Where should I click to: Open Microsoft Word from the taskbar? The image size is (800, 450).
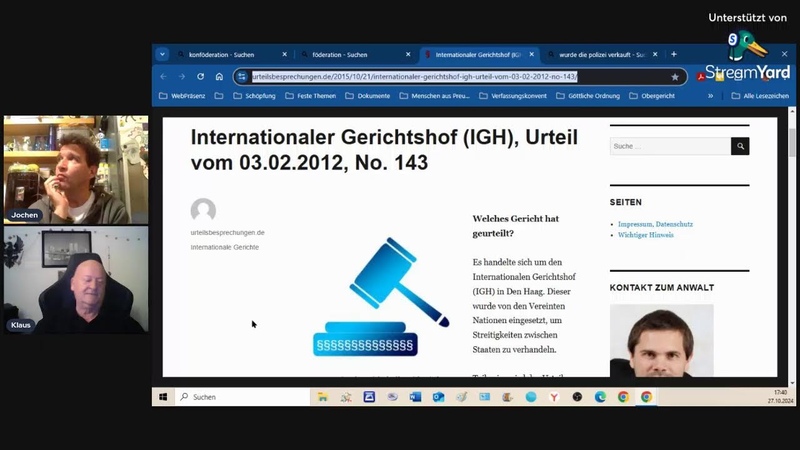(x=415, y=397)
